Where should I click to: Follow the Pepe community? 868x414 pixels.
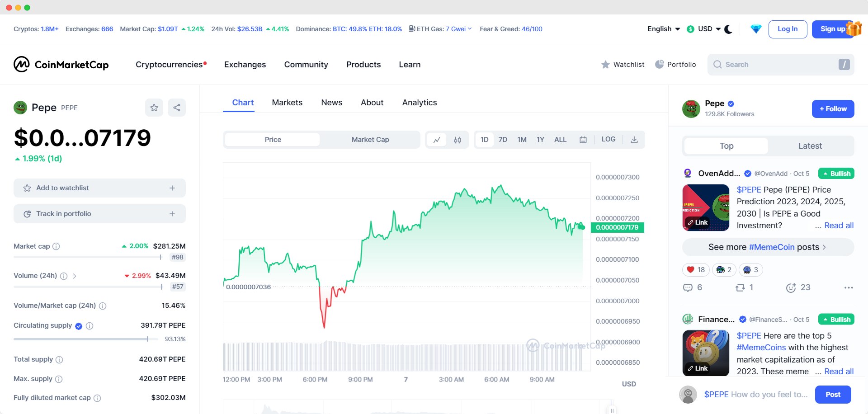(833, 109)
